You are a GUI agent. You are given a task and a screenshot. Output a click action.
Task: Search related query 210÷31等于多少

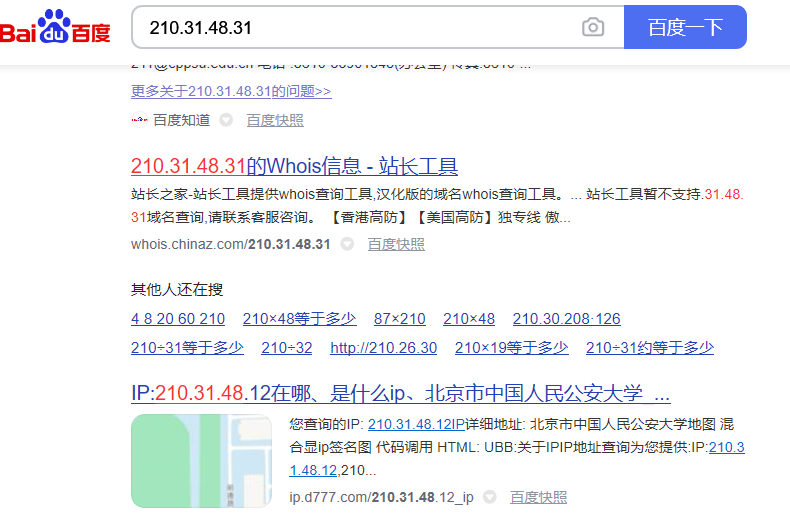click(187, 348)
